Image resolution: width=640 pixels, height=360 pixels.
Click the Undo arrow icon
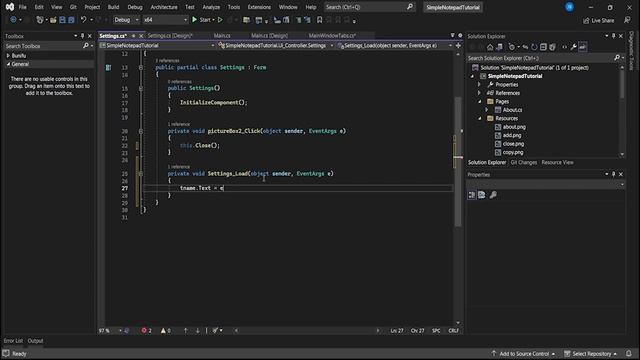point(83,20)
